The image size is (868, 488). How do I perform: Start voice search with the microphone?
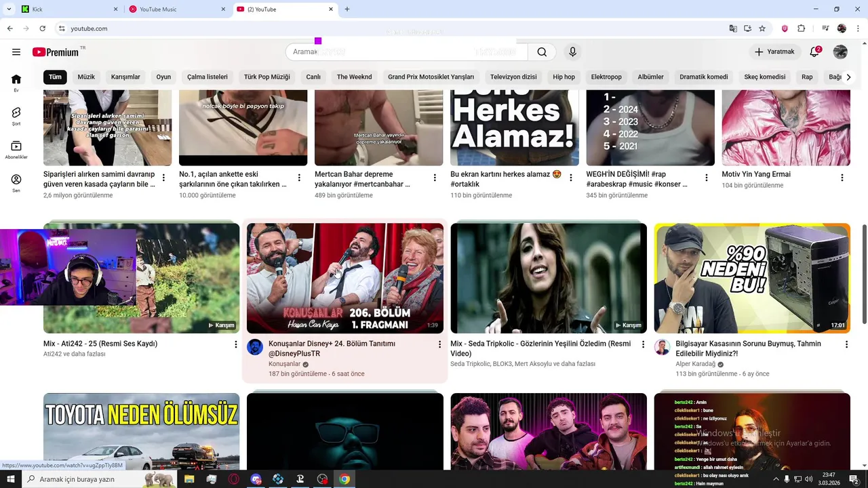pos(573,52)
